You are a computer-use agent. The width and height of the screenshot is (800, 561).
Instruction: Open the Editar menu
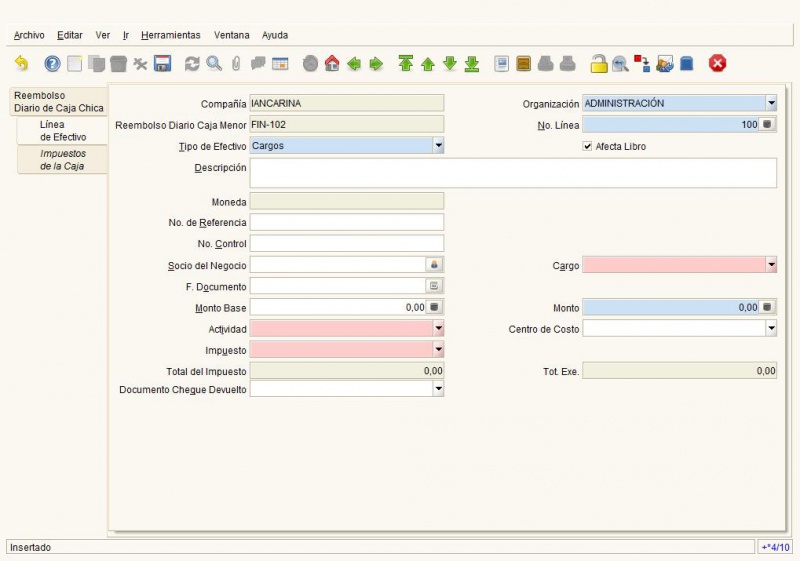(70, 35)
